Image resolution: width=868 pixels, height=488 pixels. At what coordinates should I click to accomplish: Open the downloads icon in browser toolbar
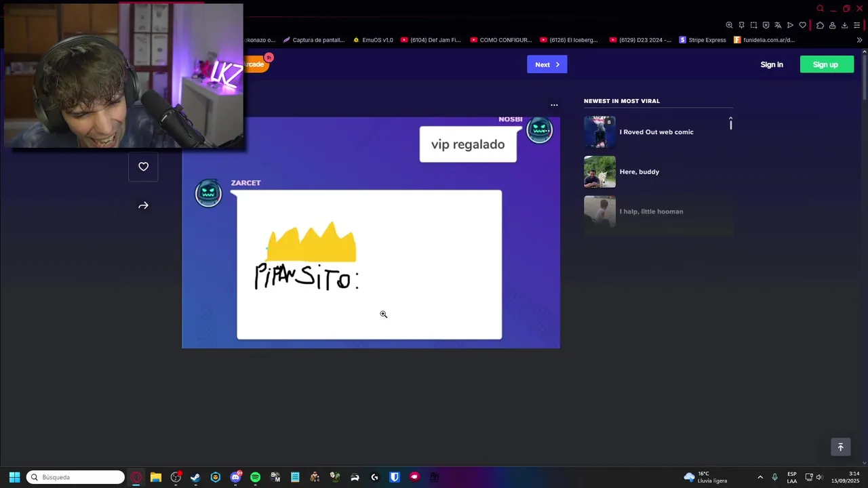pyautogui.click(x=844, y=25)
